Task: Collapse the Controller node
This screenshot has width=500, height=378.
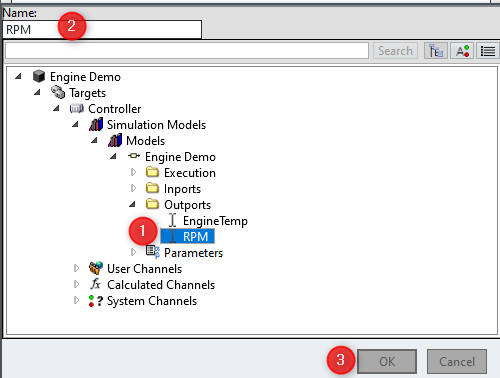Action: 56,108
